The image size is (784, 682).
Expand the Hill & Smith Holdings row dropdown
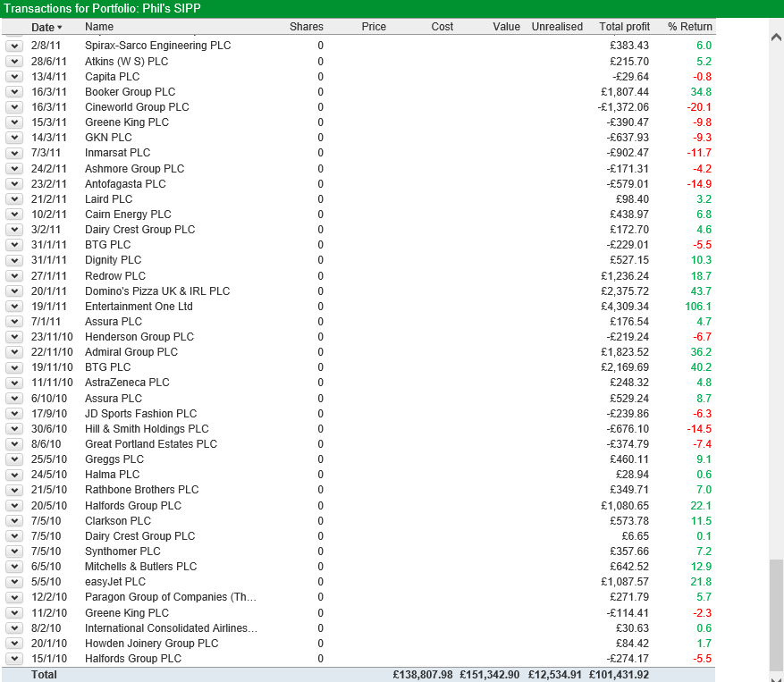(14, 429)
